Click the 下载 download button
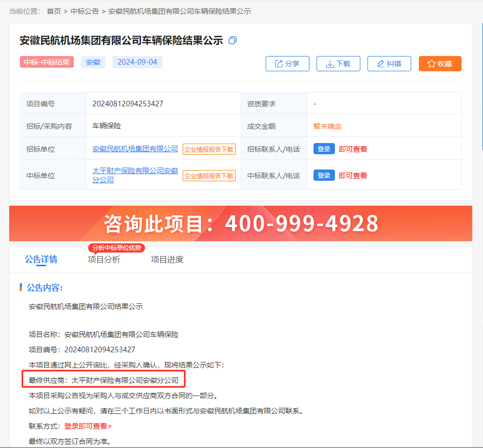 tap(338, 64)
